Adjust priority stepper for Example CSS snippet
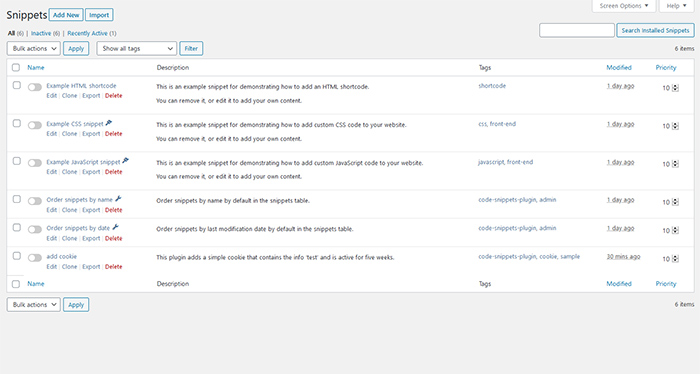The height and width of the screenshot is (374, 700). 675,126
